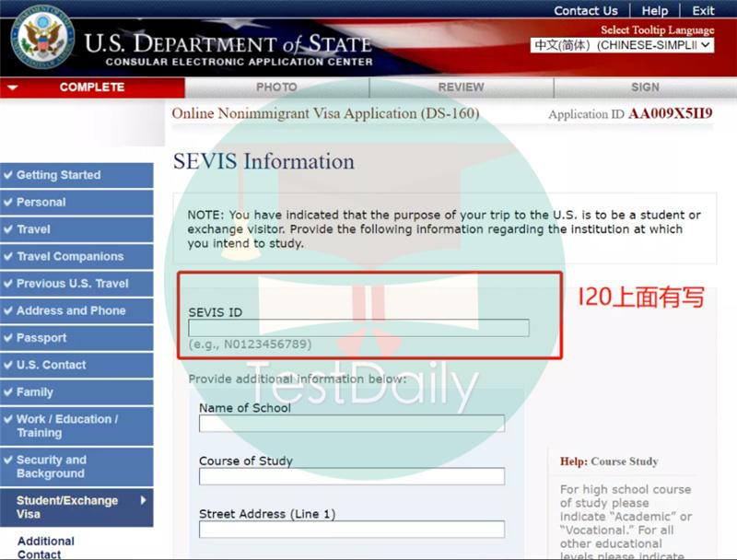The width and height of the screenshot is (737, 560).
Task: Click the checkmark icon beside Passport
Action: tap(7, 338)
